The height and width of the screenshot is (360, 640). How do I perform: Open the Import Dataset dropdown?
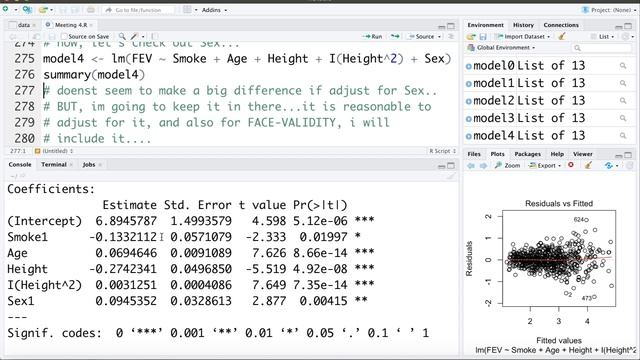522,37
